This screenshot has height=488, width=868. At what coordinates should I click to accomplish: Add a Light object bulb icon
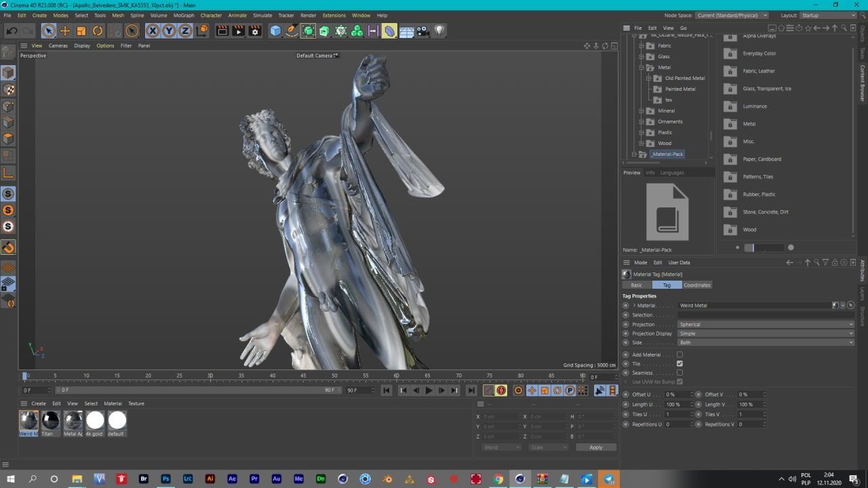[439, 30]
